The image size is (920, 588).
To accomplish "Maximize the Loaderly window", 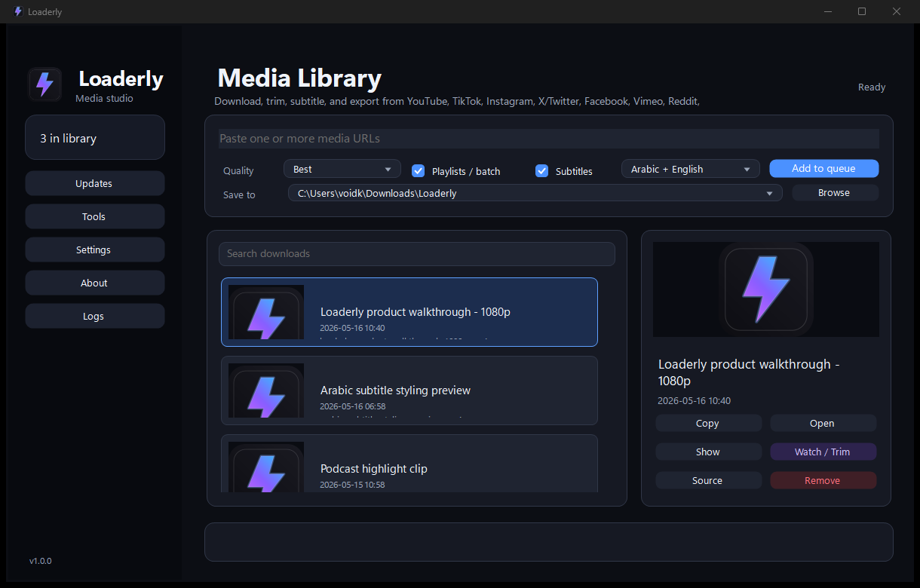I will pyautogui.click(x=862, y=11).
